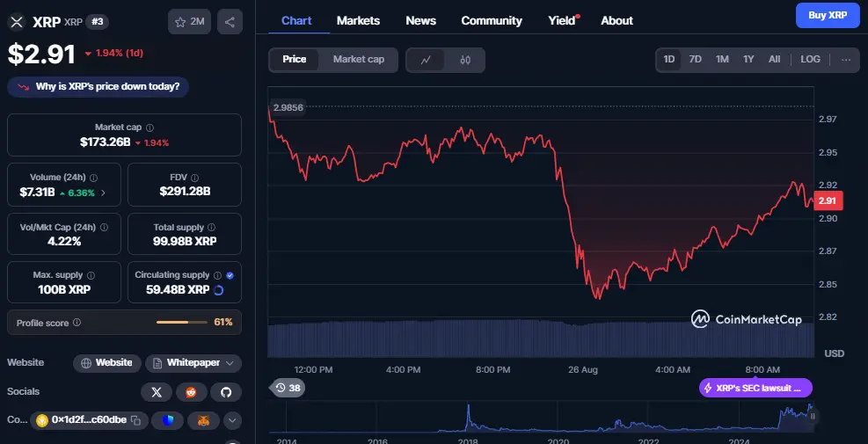Open XRP's SEC lawsuit event tag

tap(755, 388)
